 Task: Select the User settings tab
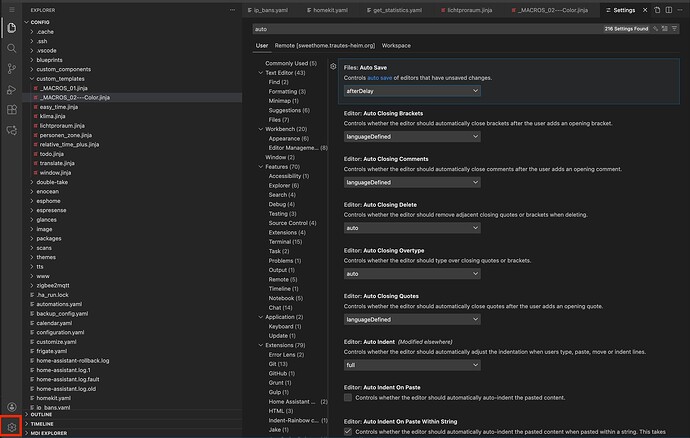coord(262,45)
